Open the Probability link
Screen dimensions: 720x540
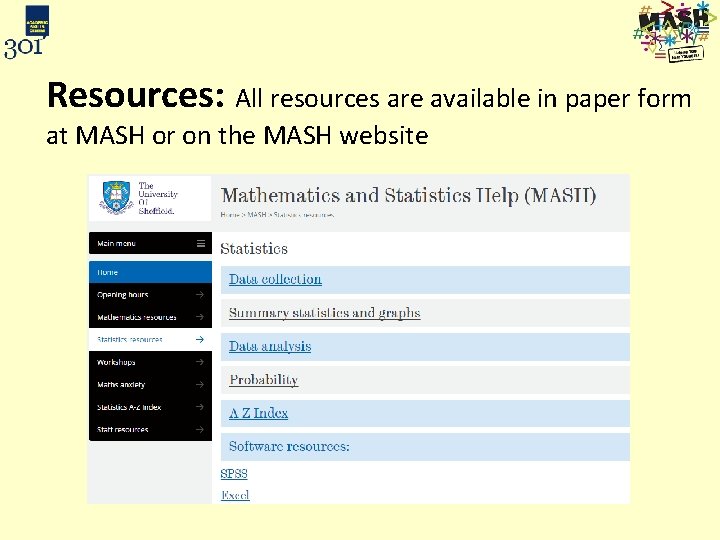(264, 380)
